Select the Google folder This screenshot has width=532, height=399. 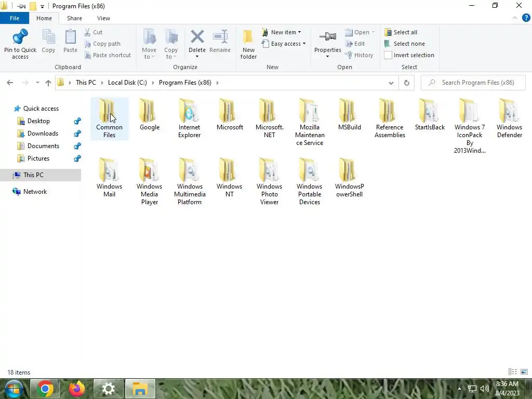pyautogui.click(x=150, y=115)
